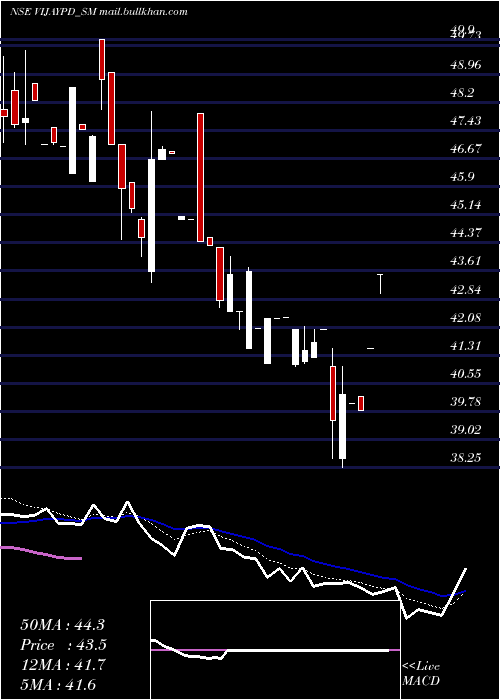Click the tallest red candlestick near chart center
Screen dimensions: 500x700
pyautogui.click(x=201, y=178)
